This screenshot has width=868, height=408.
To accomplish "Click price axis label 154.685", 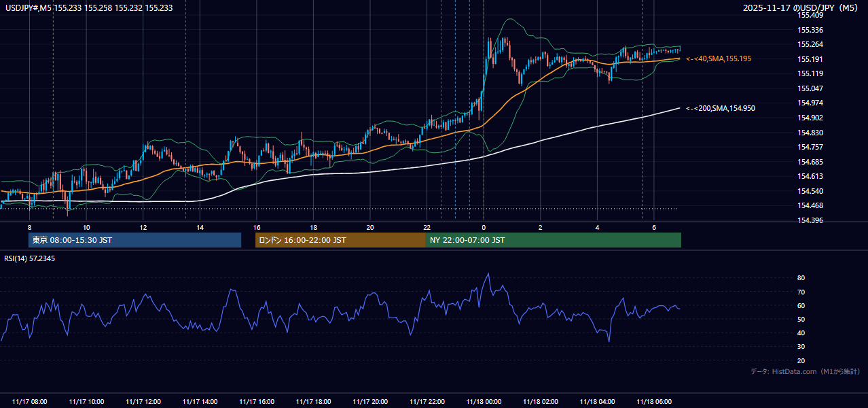I will 810,162.
